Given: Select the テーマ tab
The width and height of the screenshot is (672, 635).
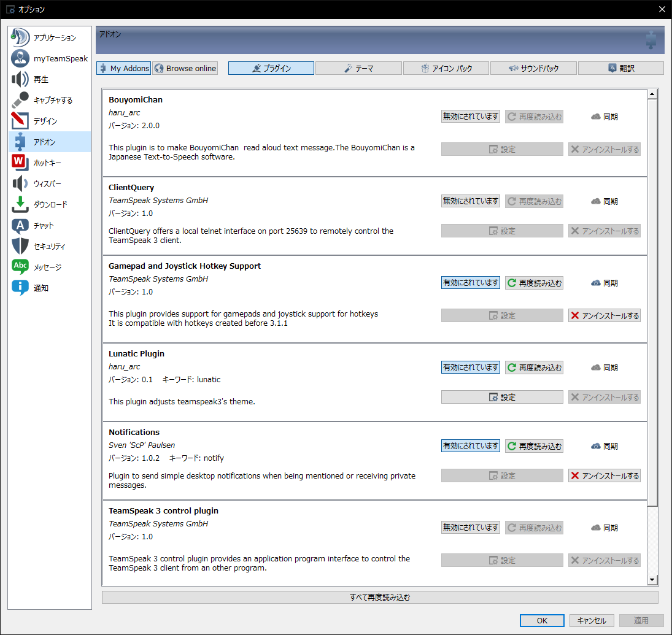Looking at the screenshot, I should coord(359,68).
